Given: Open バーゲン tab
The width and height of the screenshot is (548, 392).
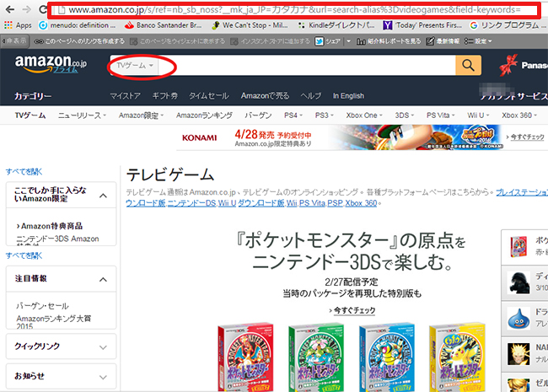Looking at the screenshot, I should coord(258,115).
